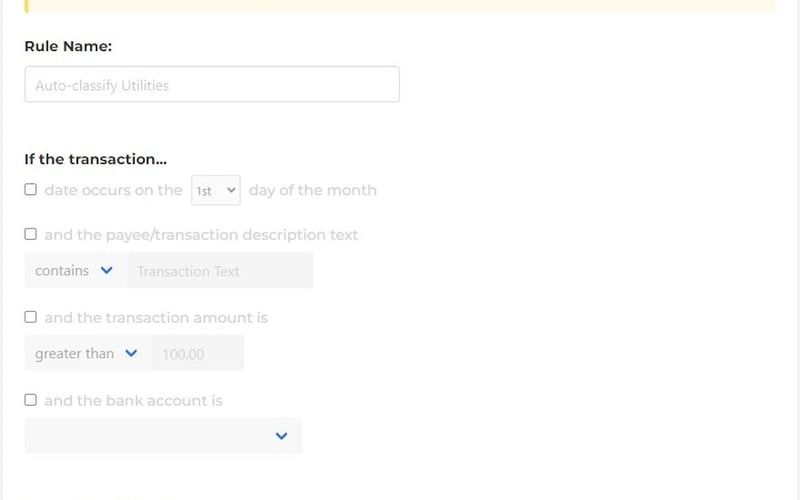Click 'and the payee/transaction description text' label
Screen dimensions: 800x500
tap(201, 235)
